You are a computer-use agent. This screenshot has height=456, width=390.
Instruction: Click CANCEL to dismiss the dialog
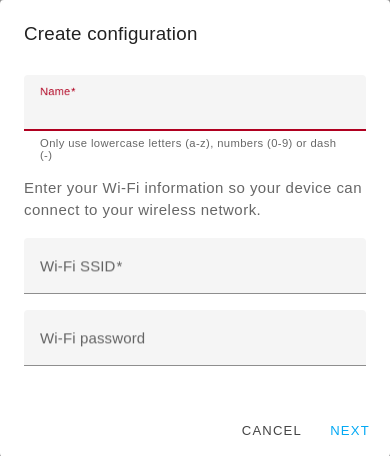coord(271,431)
